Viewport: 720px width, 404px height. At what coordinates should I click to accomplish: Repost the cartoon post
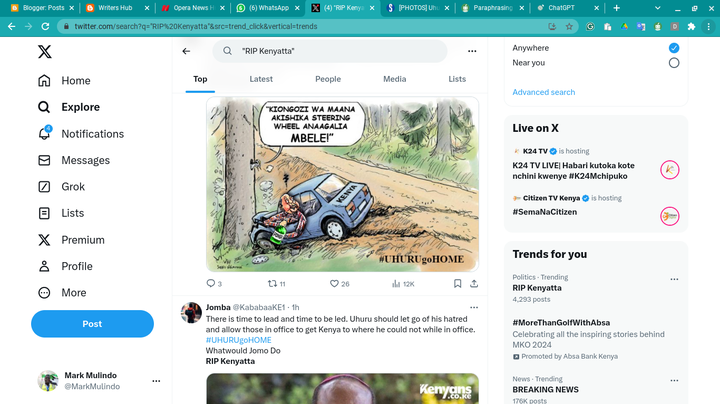[x=276, y=284]
